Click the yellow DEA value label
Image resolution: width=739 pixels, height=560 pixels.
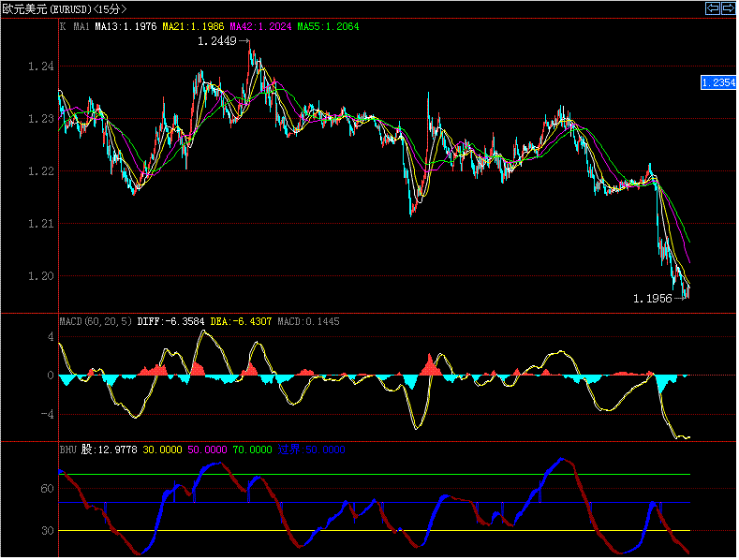click(240, 321)
